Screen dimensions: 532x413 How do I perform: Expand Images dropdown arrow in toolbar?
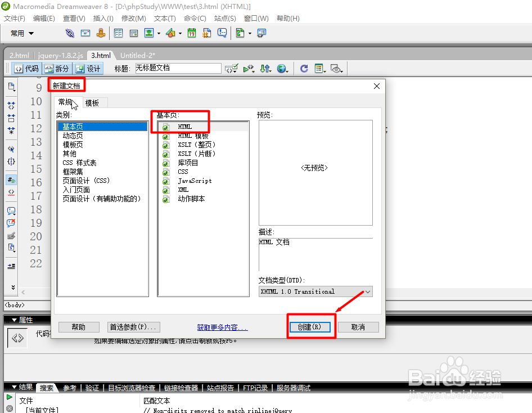click(x=159, y=33)
